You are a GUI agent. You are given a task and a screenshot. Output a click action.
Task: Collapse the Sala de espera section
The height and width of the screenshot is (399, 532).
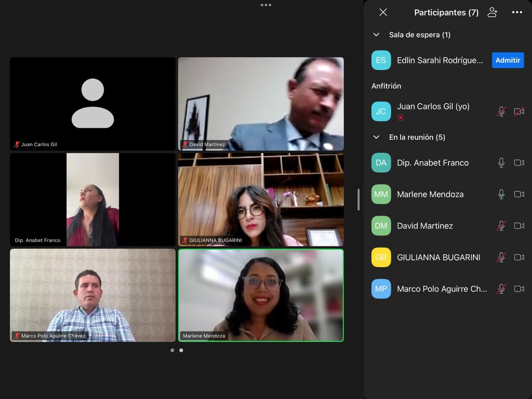coord(377,35)
